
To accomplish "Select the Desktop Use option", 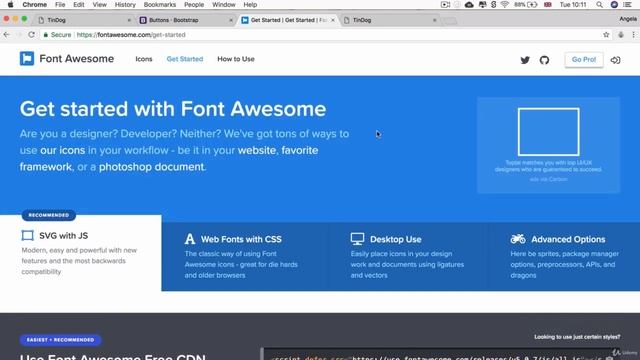I will click(409, 256).
